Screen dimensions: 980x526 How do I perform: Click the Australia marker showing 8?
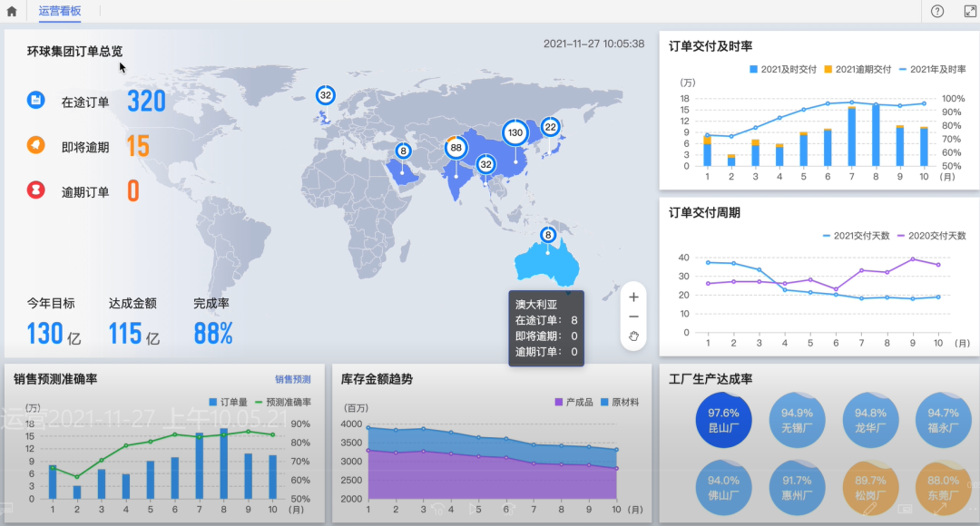point(547,235)
